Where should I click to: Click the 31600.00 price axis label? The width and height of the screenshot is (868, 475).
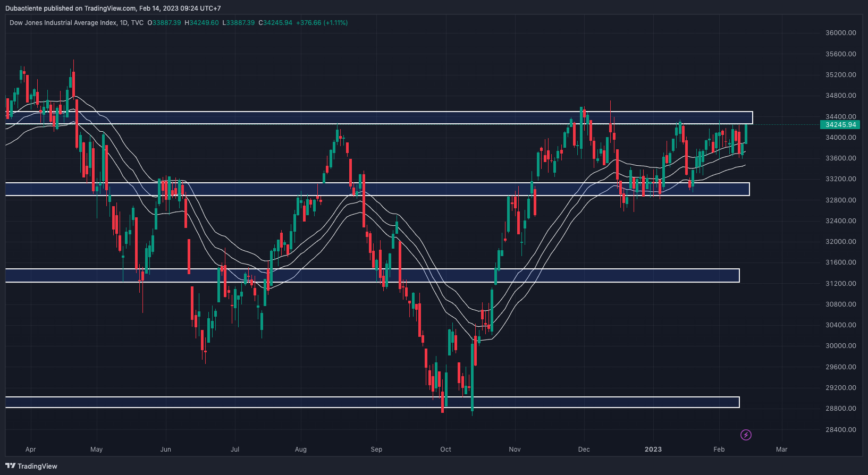(840, 262)
